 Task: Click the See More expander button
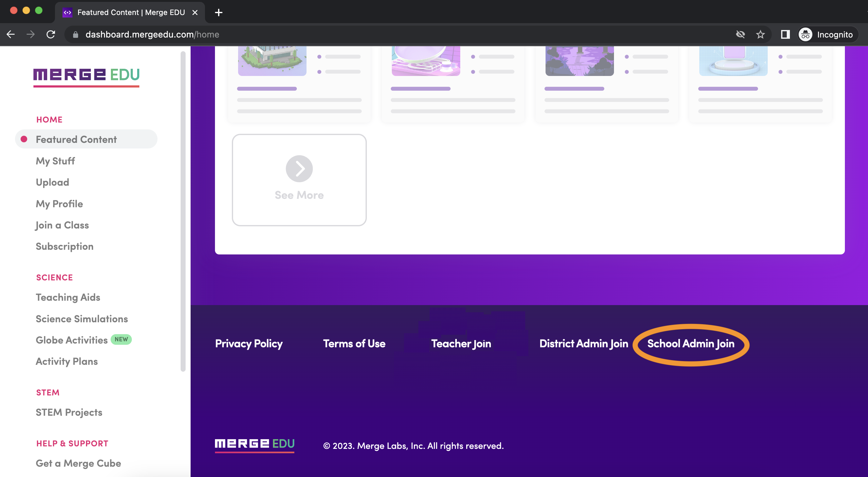click(x=299, y=179)
